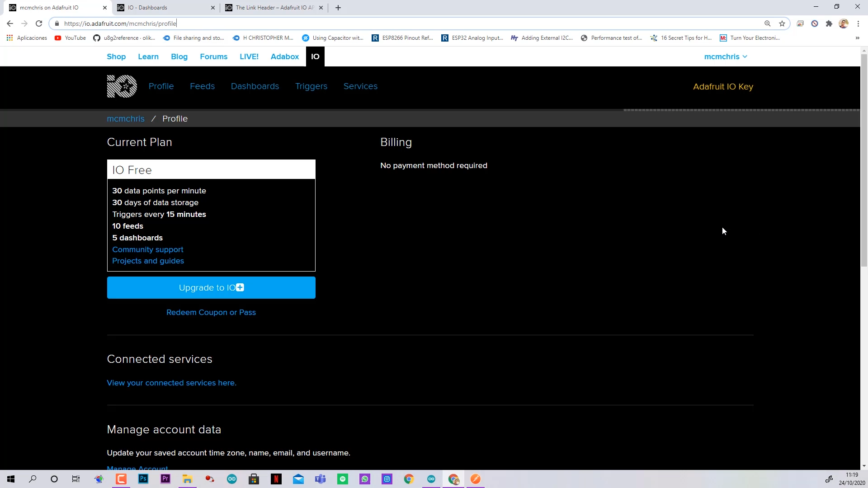Open the Instagram app on the taskbar
The image size is (868, 488).
[387, 479]
